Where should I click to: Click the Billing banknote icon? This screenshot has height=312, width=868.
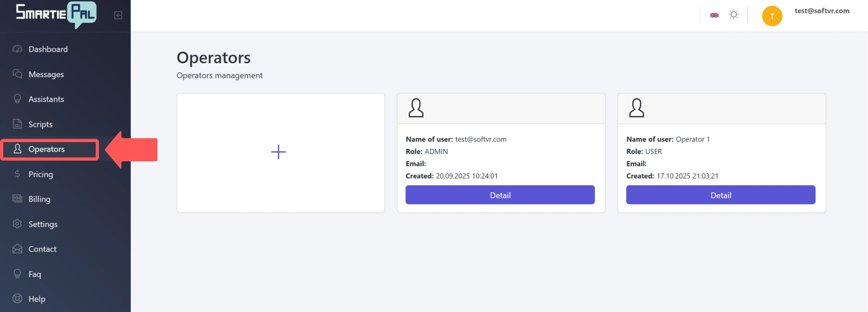[17, 199]
